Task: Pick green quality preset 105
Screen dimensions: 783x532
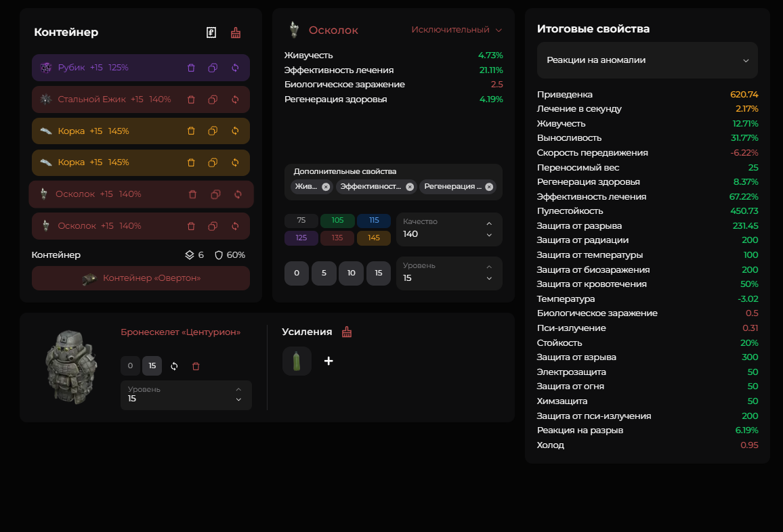Action: pos(337,221)
